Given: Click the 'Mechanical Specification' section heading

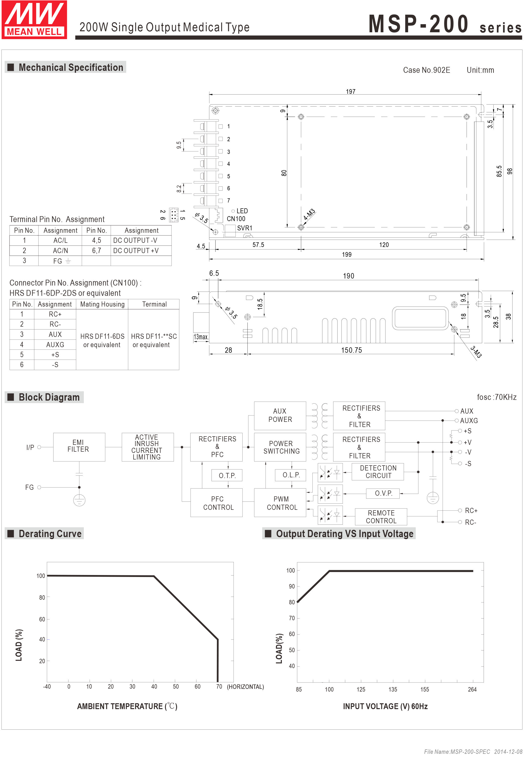Looking at the screenshot, I should point(66,67).
